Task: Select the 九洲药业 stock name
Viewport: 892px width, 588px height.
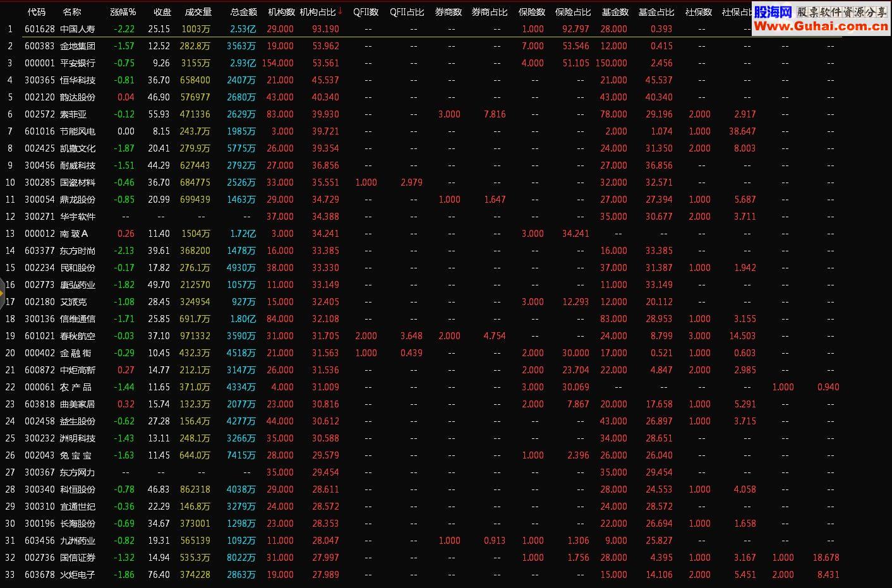Action: [x=78, y=541]
